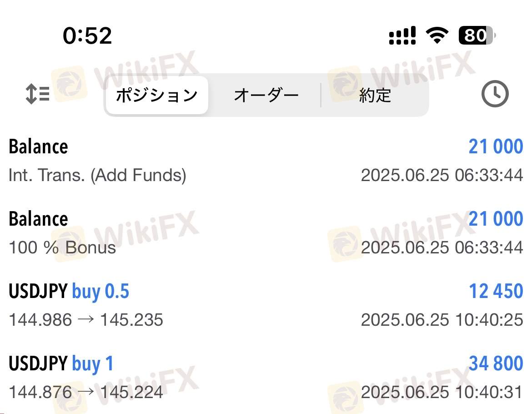This screenshot has width=532, height=414.
Task: Tap the Wi-Fi status icon
Action: [437, 35]
